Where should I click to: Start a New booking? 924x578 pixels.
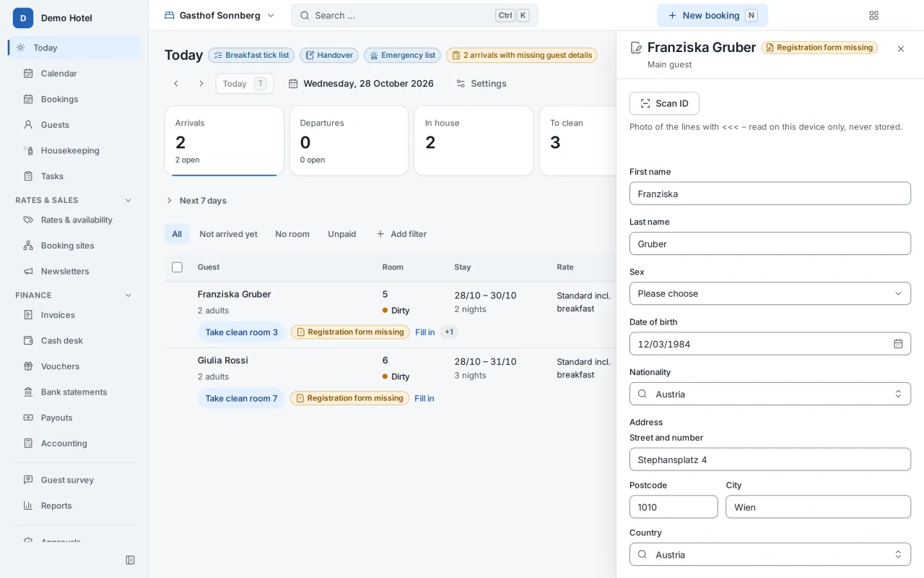pyautogui.click(x=712, y=15)
